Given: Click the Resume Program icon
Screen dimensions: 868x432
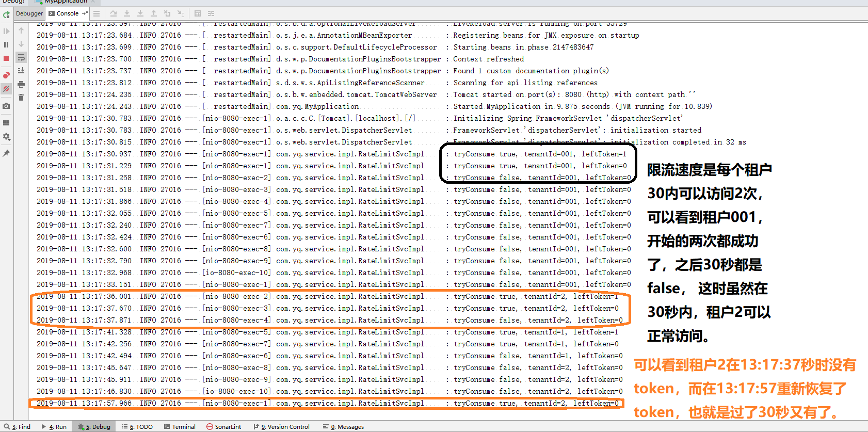Looking at the screenshot, I should 6,31.
